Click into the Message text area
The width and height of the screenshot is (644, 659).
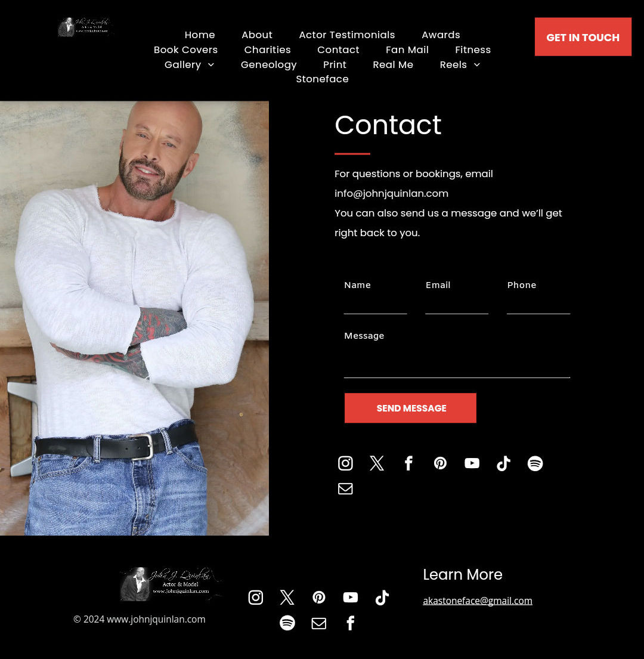[457, 361]
